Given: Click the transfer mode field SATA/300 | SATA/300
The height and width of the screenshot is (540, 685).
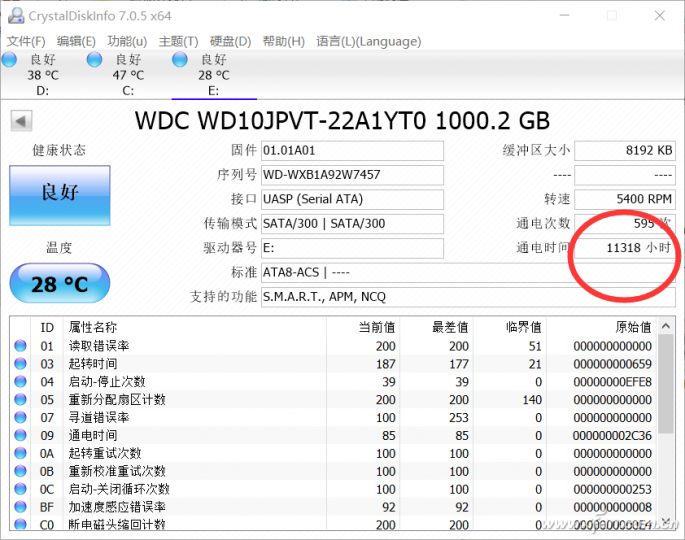Looking at the screenshot, I should (353, 224).
